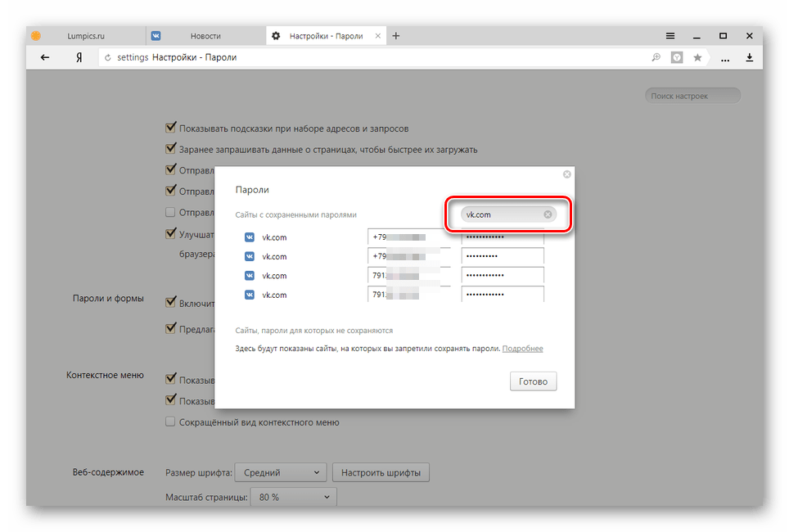Toggle Показывать подсказки при наборе адресов checkbox
Image resolution: width=789 pixels, height=532 pixels.
pyautogui.click(x=170, y=128)
